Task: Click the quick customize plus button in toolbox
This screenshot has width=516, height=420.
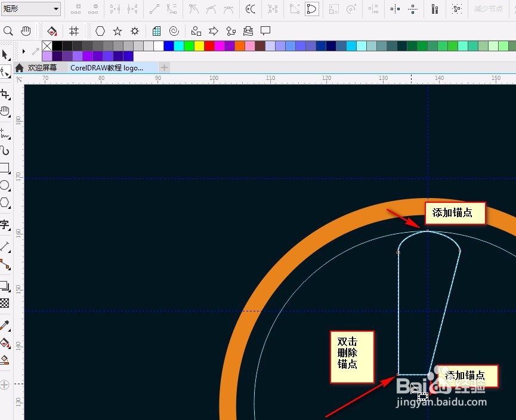Action: 5,384
